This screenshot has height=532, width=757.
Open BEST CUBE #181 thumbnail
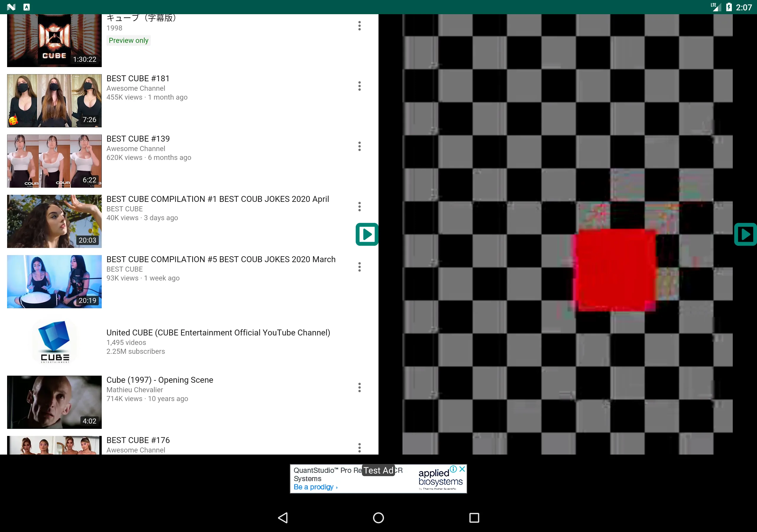click(54, 100)
